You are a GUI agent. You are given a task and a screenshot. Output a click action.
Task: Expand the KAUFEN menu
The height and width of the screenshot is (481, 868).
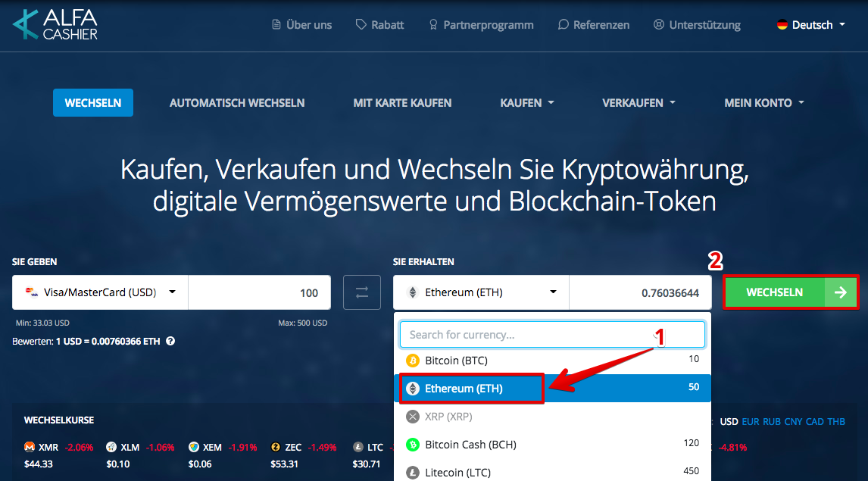click(x=527, y=103)
